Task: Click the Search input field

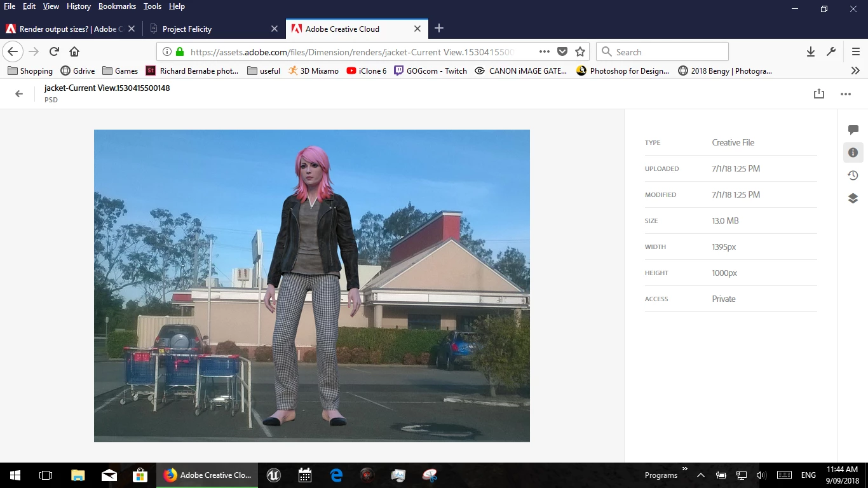Action: [x=662, y=51]
